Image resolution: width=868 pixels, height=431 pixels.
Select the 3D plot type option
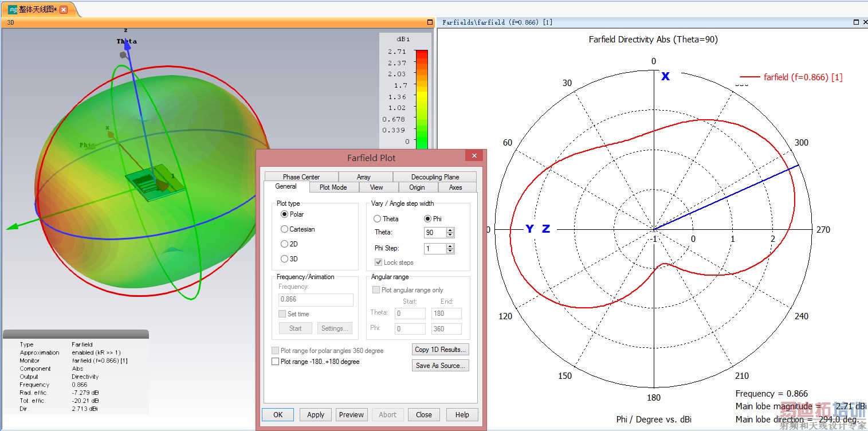tap(285, 259)
